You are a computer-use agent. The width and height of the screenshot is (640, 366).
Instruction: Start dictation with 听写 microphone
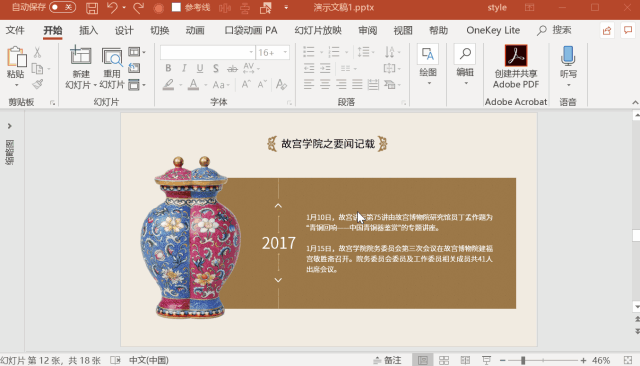click(x=568, y=66)
